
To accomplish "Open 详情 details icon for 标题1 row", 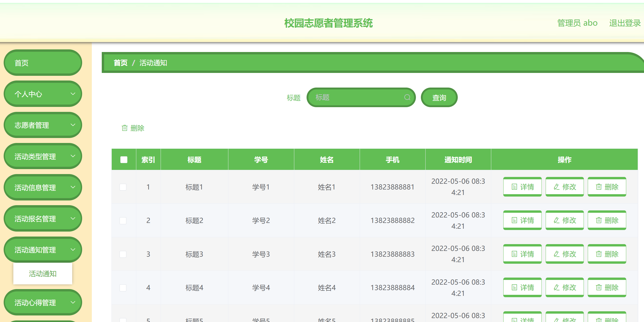I will pyautogui.click(x=514, y=187).
